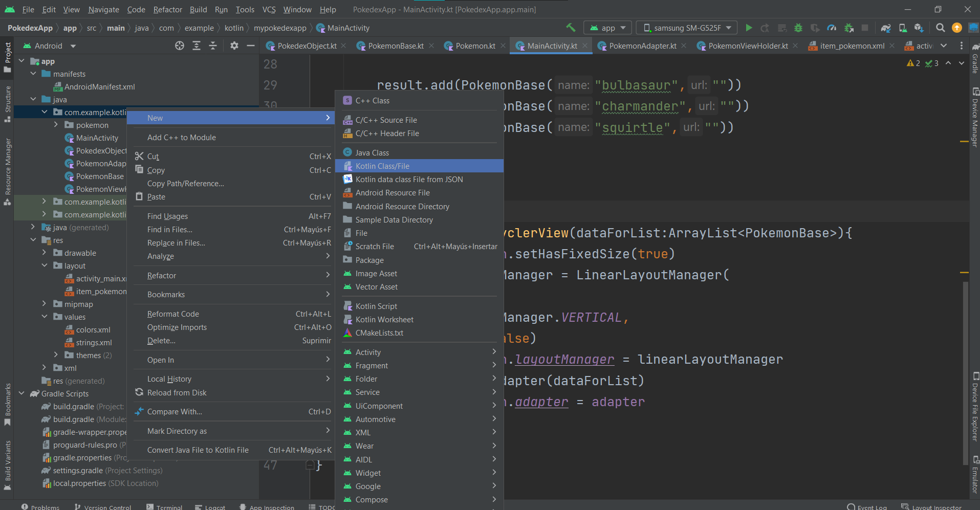980x510 pixels.
Task: Open the Terminal tool window button
Action: point(164,507)
